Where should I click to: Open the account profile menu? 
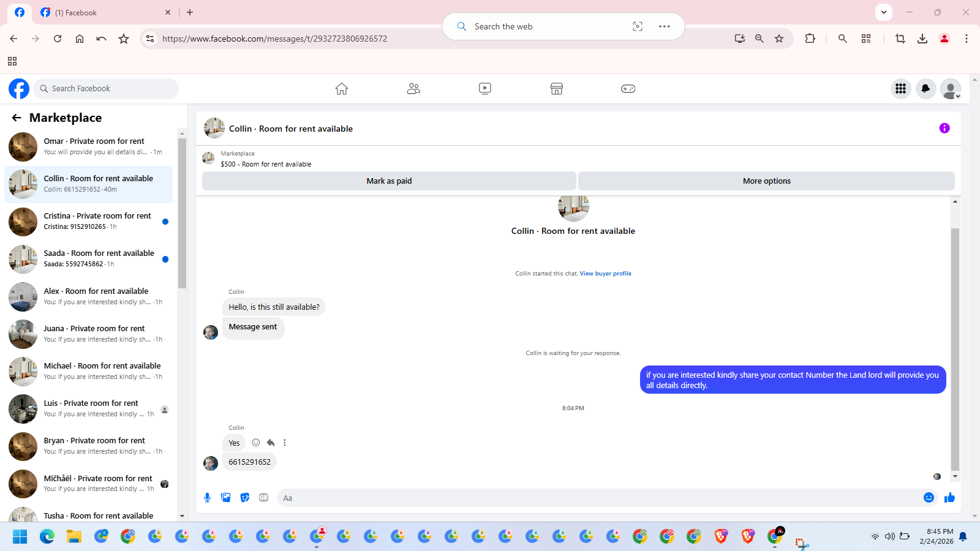coord(951,89)
